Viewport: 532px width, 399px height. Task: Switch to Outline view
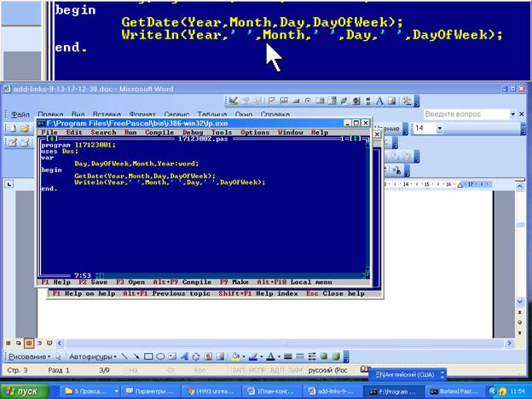point(39,344)
